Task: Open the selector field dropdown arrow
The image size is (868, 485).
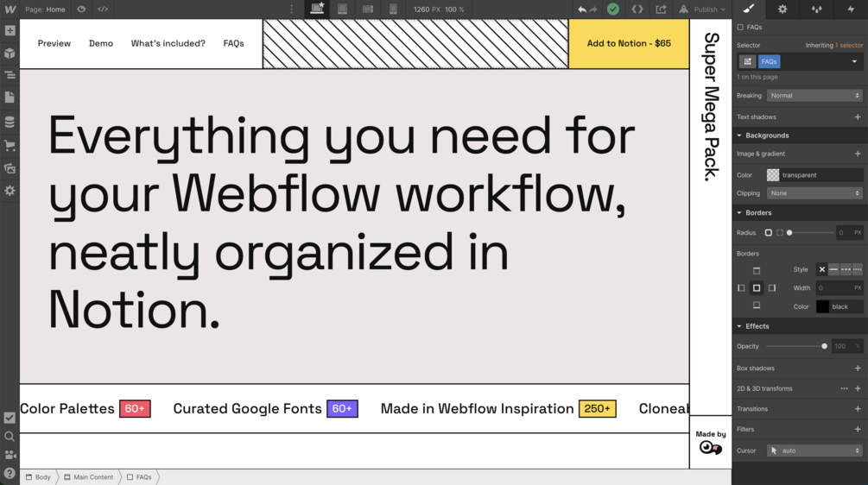Action: [x=854, y=61]
